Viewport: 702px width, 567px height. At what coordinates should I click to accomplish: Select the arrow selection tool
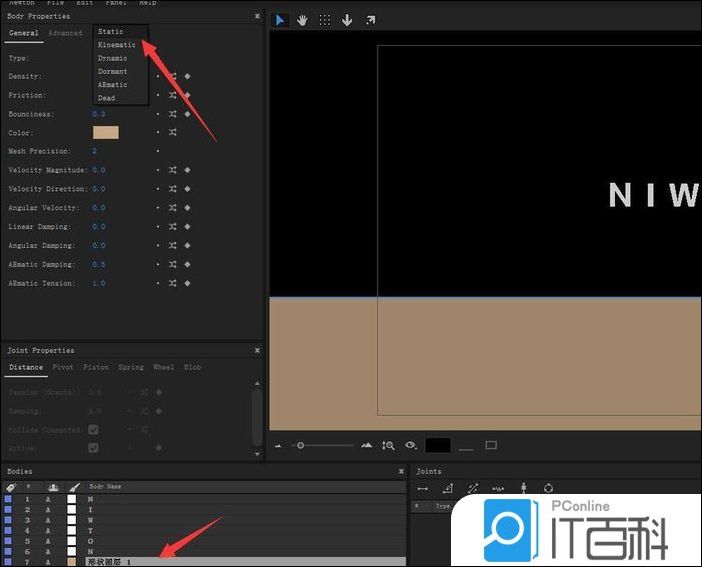coord(280,20)
